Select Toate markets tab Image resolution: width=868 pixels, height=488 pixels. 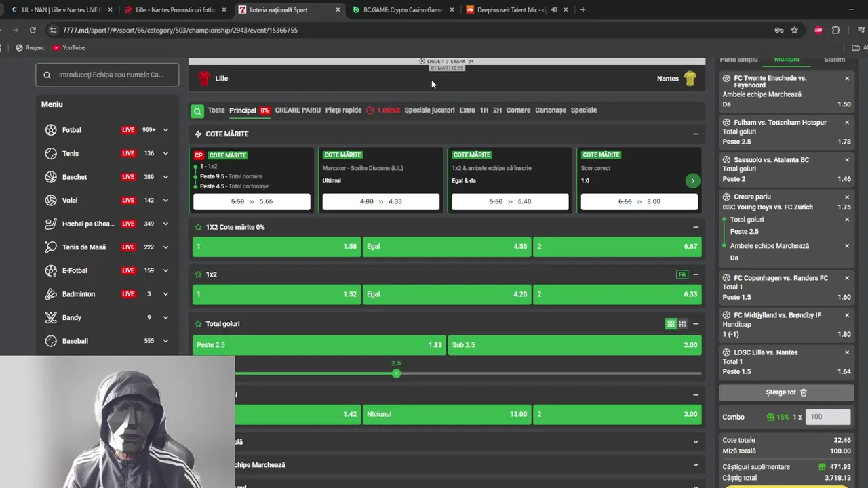[216, 110]
